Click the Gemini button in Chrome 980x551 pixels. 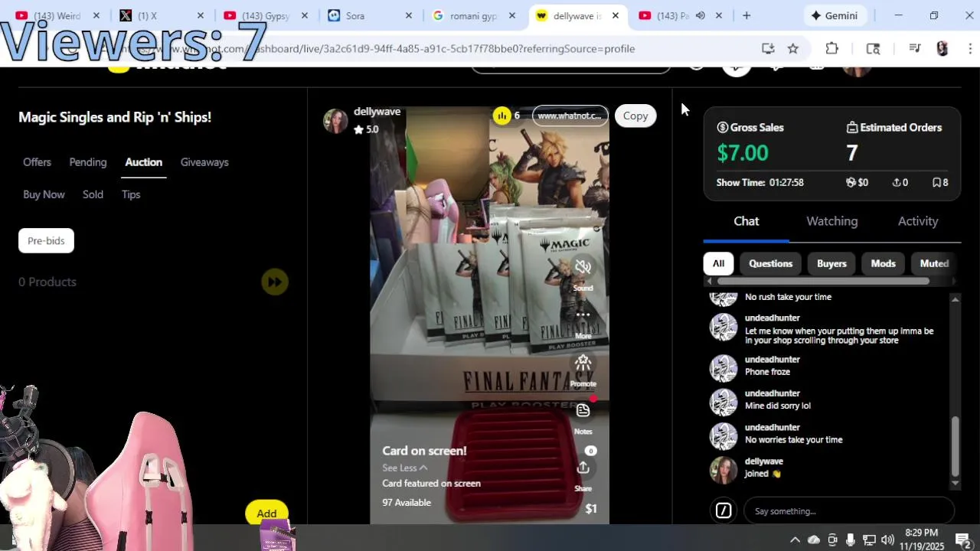[x=835, y=15]
